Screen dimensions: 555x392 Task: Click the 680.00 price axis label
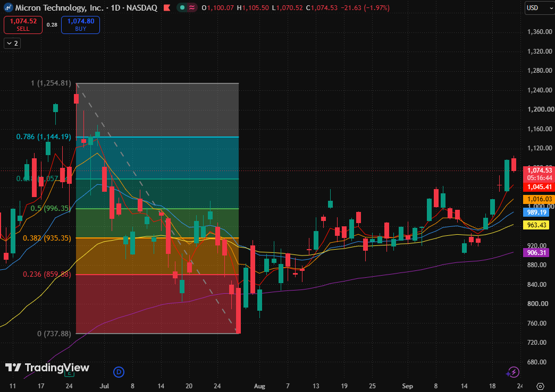(x=538, y=362)
